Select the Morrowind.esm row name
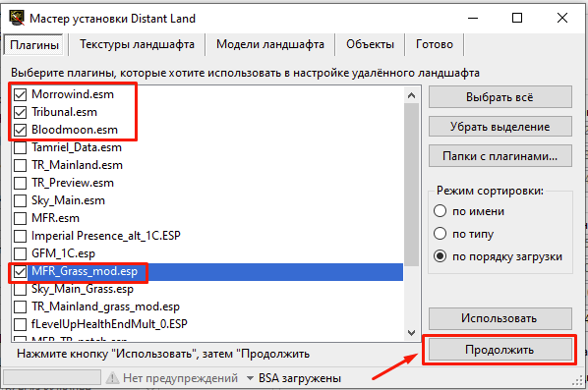 point(73,94)
